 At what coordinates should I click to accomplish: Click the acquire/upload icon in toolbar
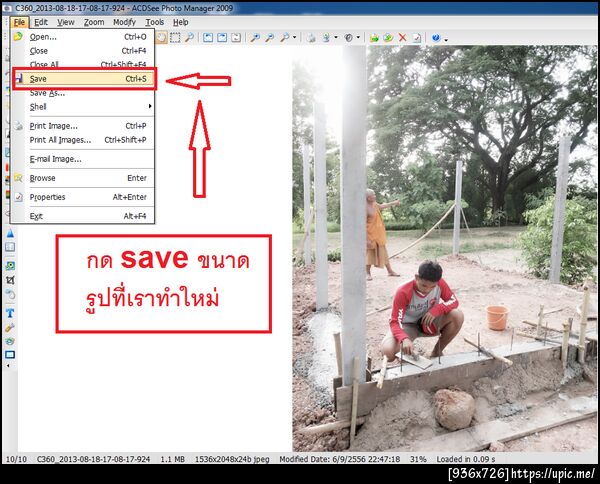tap(326, 37)
